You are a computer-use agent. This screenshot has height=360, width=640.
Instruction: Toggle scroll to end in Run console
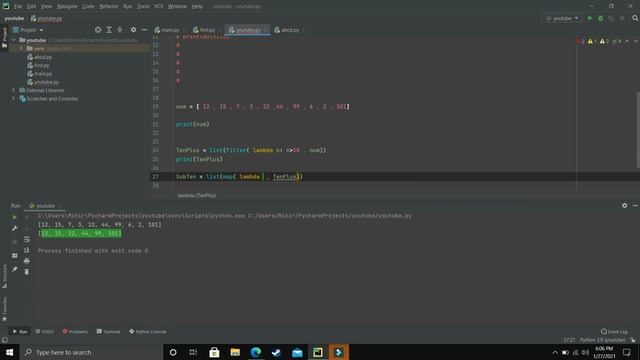click(x=27, y=250)
